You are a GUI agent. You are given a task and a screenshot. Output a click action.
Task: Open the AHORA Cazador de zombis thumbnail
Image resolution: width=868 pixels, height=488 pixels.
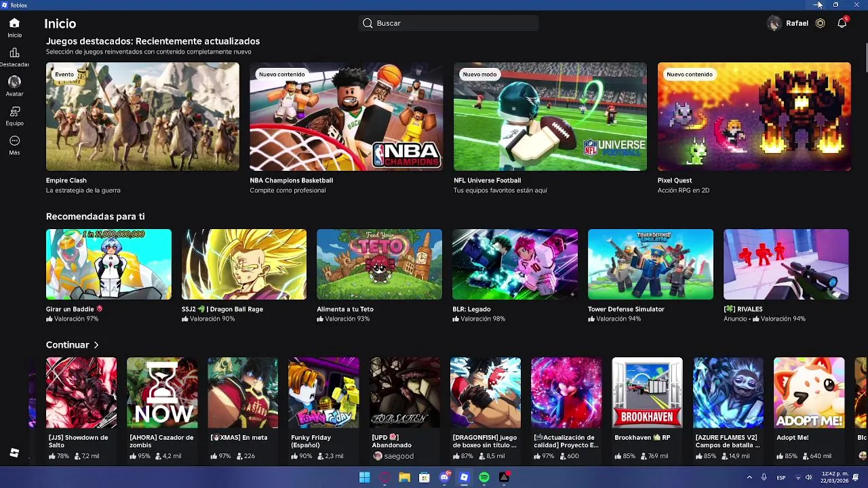[x=162, y=393]
